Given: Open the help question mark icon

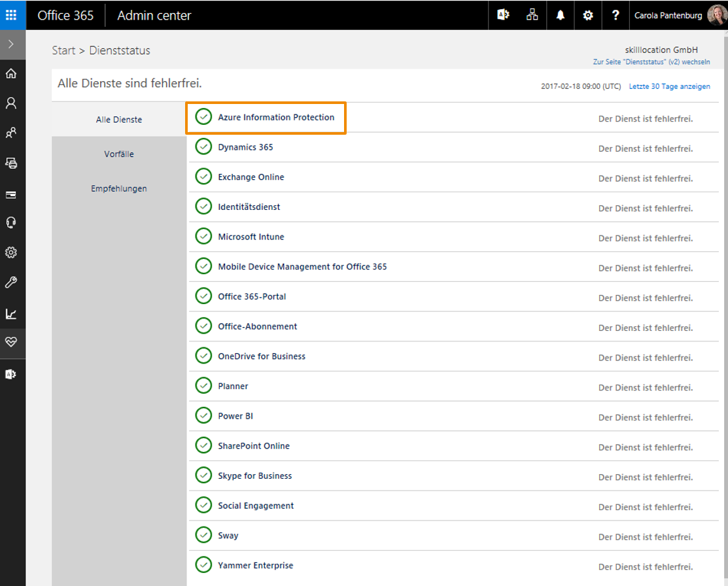Looking at the screenshot, I should 615,15.
